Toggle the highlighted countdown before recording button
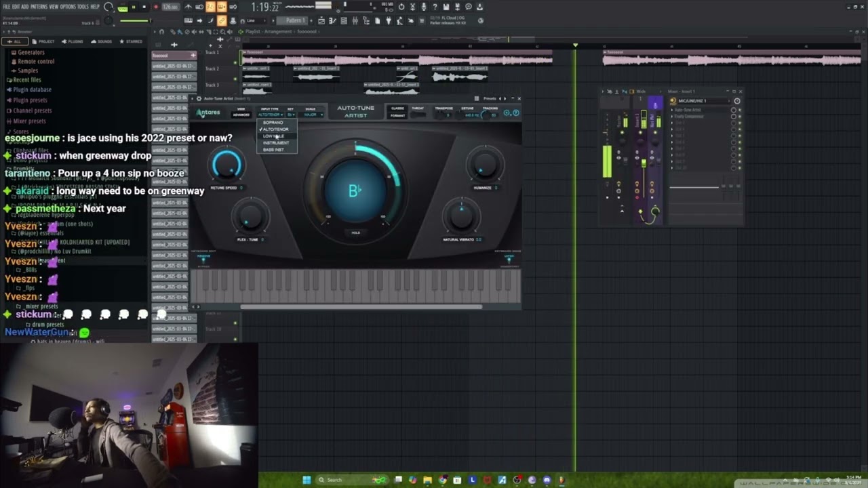This screenshot has height=488, width=868. pos(210,7)
